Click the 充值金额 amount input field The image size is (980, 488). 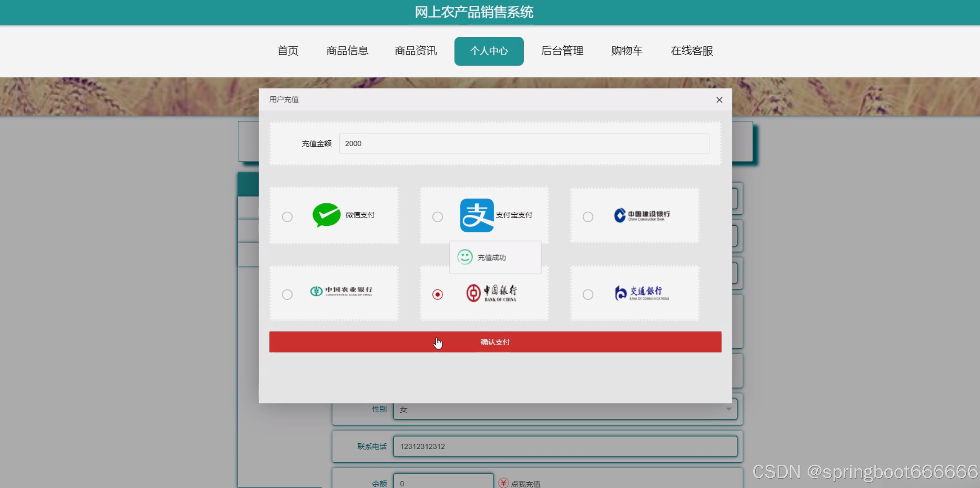pos(524,143)
